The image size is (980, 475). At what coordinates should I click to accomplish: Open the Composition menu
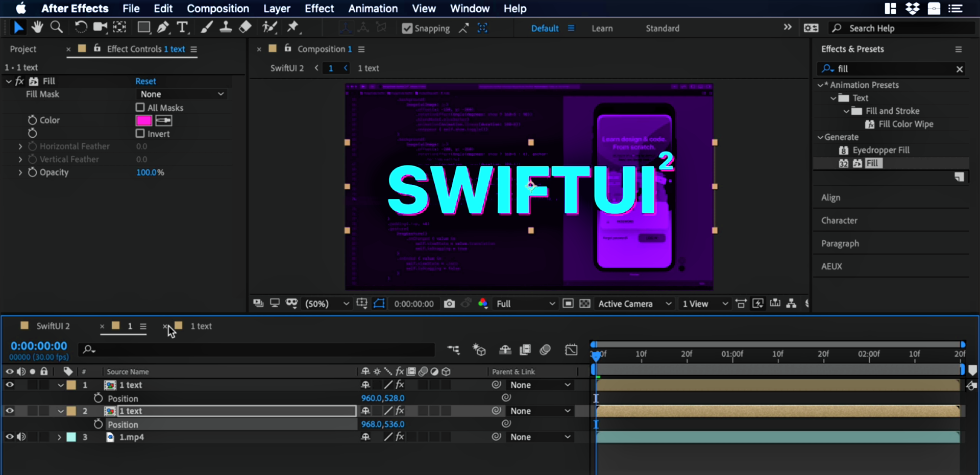[x=218, y=9]
